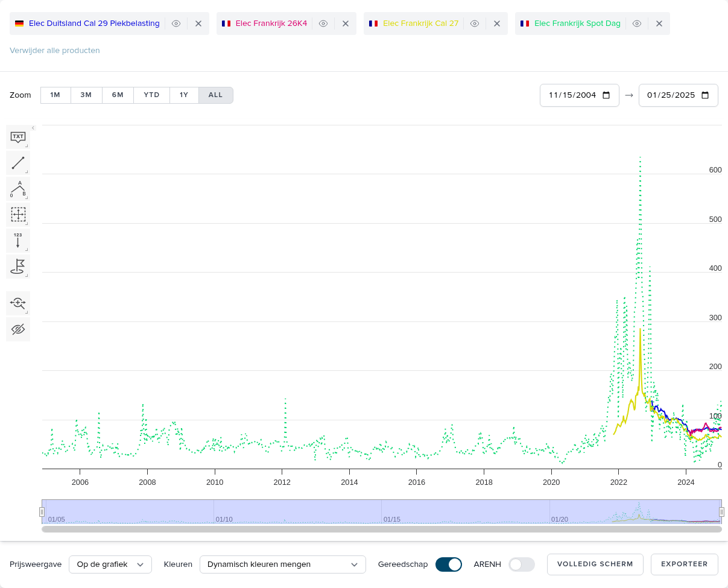Click the Elec Frankrijk Spot Dag label
728x588 pixels.
[x=577, y=24]
